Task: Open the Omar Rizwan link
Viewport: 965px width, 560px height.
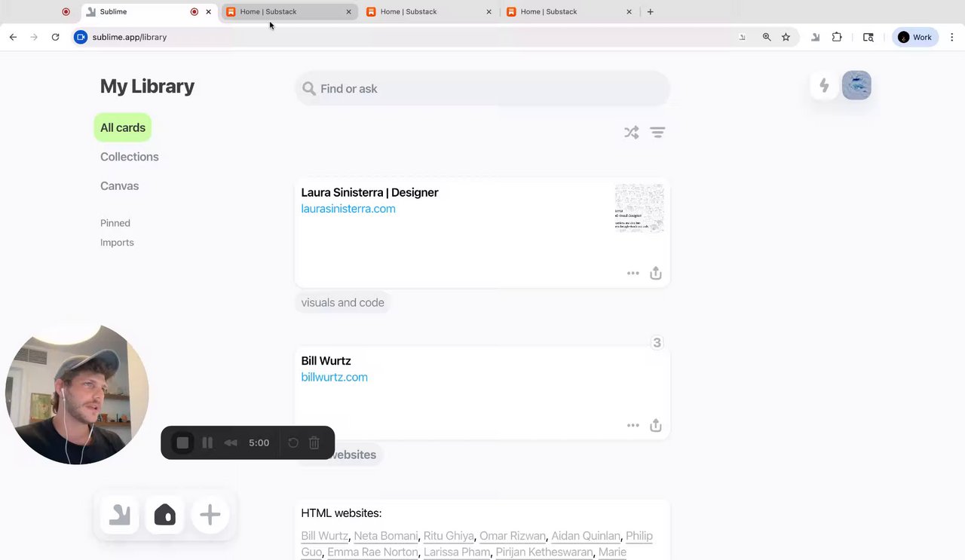Action: 513,536
